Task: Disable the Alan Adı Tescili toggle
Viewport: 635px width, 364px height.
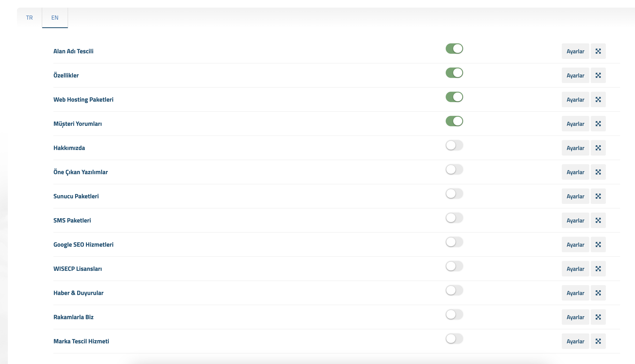Action: pos(454,49)
